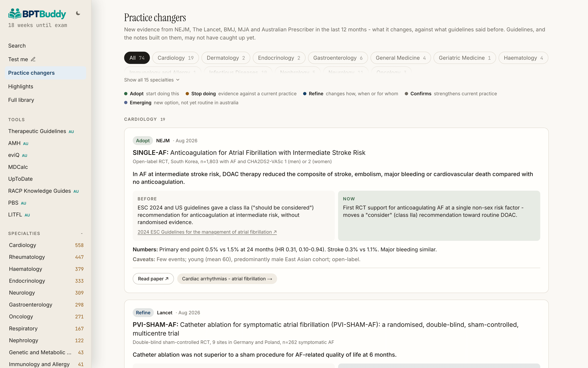Open the AMH tool link
Screen dimensions: 588x368
coord(18,143)
